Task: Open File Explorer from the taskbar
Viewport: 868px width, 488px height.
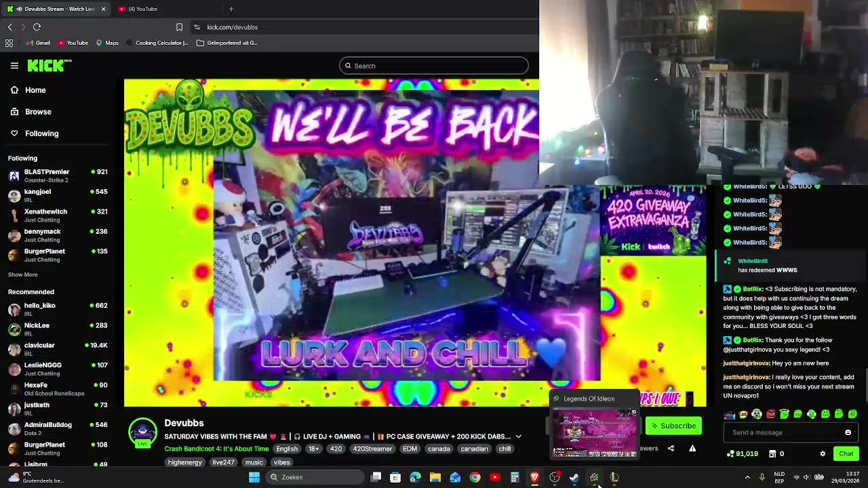Action: tap(435, 477)
